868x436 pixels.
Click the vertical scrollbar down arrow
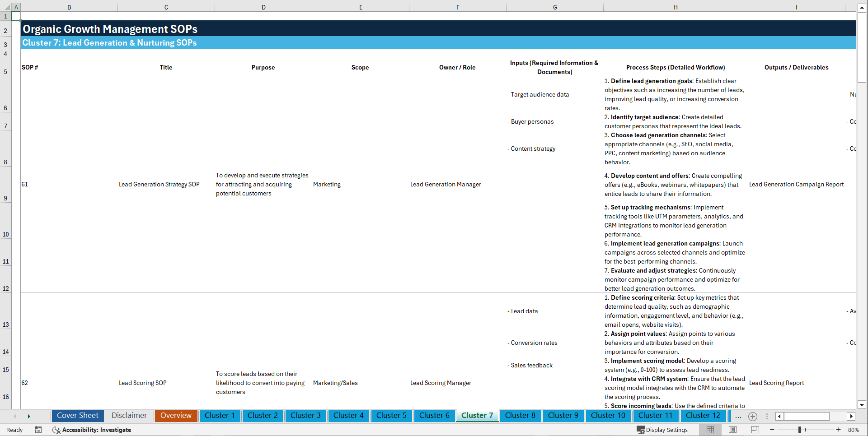click(x=862, y=405)
